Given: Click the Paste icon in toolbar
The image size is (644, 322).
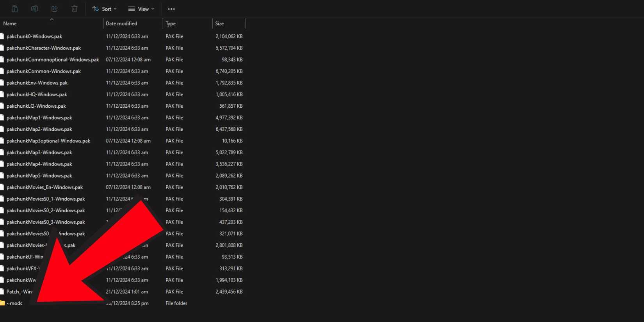Looking at the screenshot, I should coord(15,9).
